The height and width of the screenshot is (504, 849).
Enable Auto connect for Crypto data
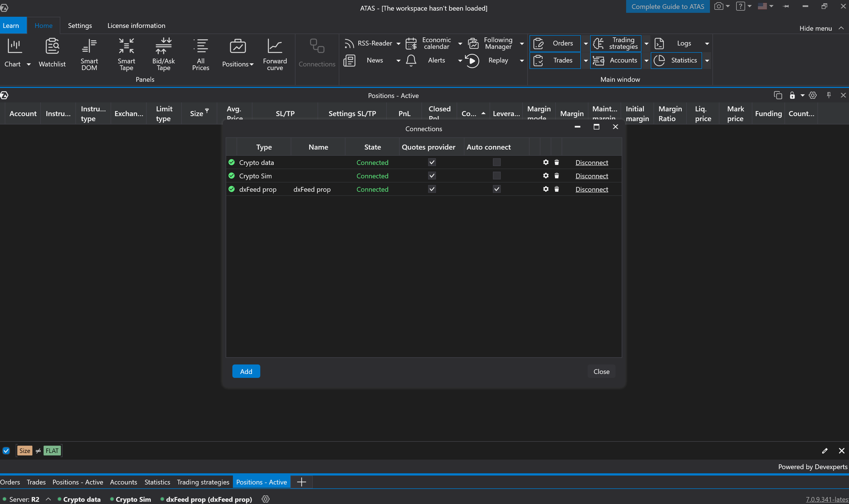(x=497, y=162)
